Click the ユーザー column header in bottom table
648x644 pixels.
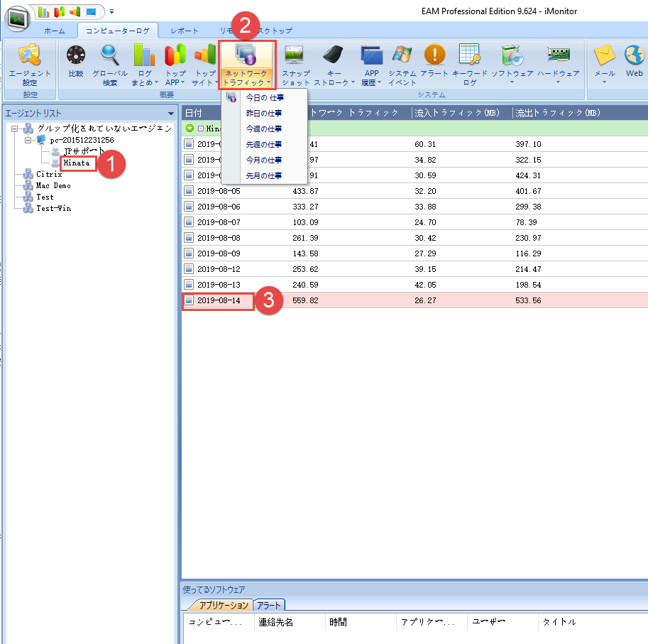[503, 622]
